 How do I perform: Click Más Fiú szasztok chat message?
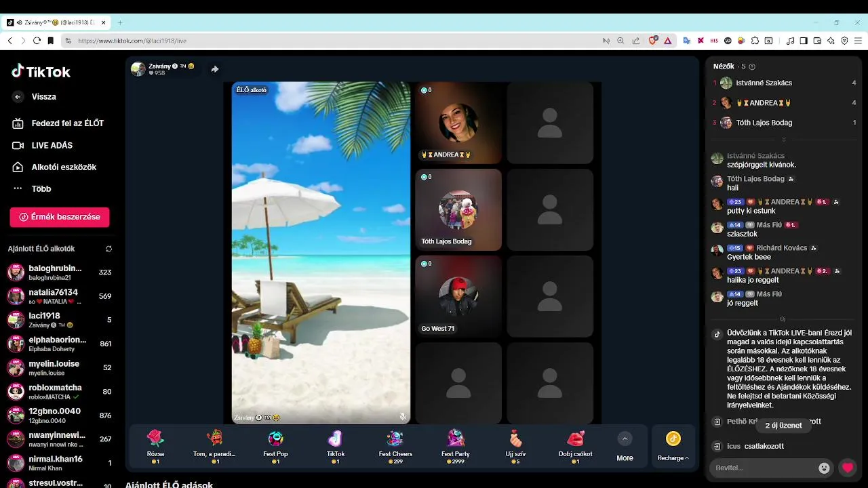point(742,234)
